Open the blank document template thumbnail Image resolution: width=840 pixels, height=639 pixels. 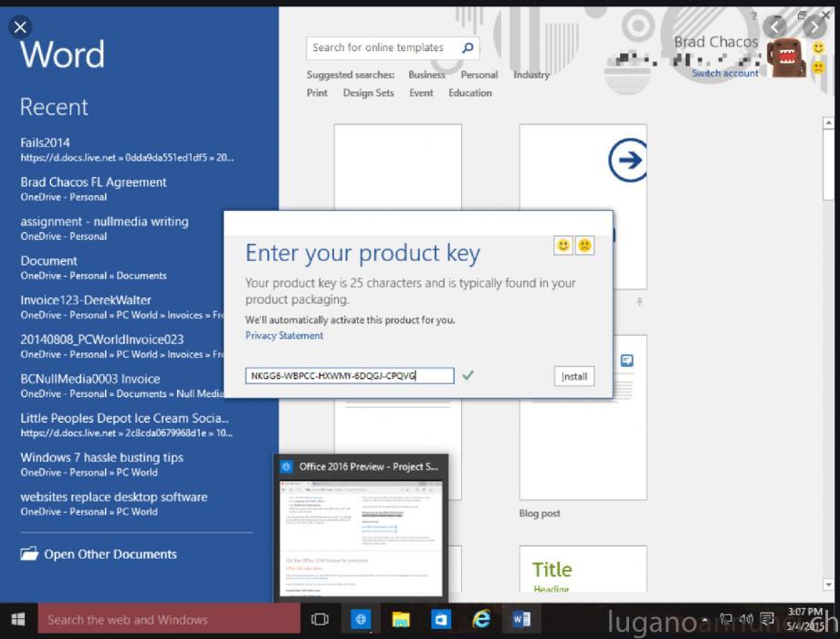pyautogui.click(x=397, y=167)
